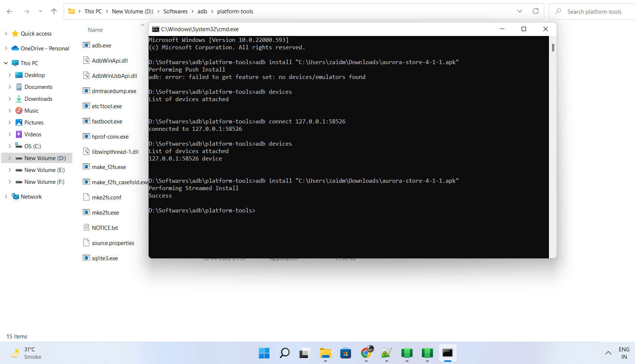The height and width of the screenshot is (364, 635).
Task: Refresh the platform-tools folder view
Action: (x=535, y=11)
